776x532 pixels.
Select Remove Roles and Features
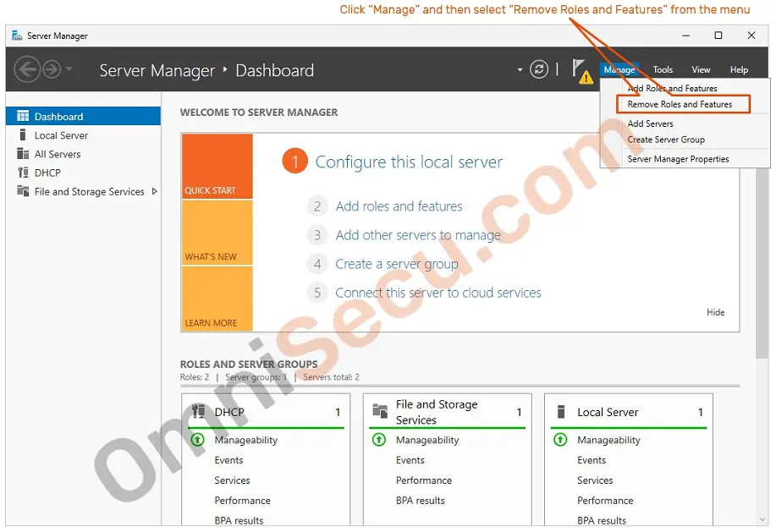pyautogui.click(x=683, y=104)
